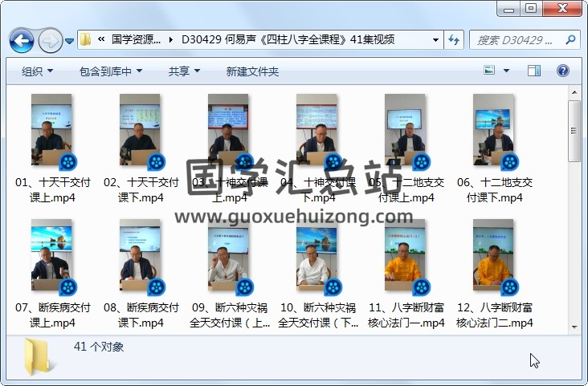
Task: Click file name 12、八字断财富核心法门二.mp4
Action: (495, 315)
